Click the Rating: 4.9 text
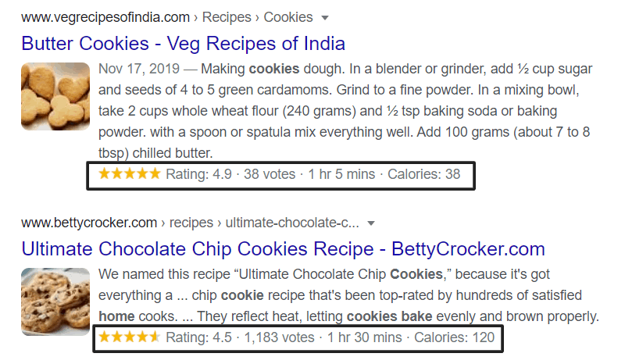Viewport: 625px width, 364px height. coord(198,174)
